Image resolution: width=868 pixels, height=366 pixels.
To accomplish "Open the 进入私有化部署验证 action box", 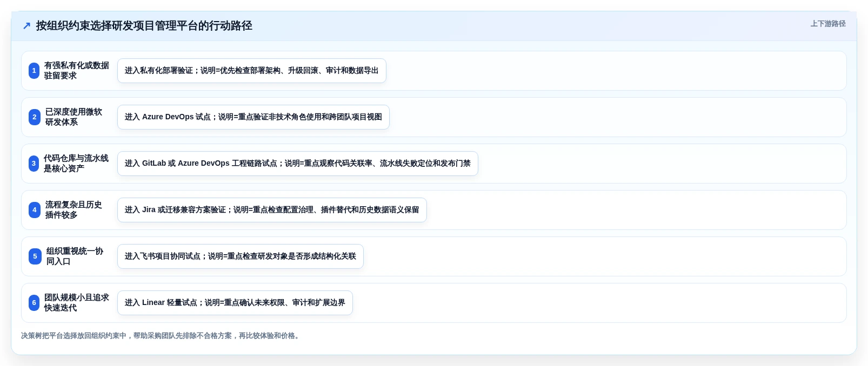I will pos(252,71).
